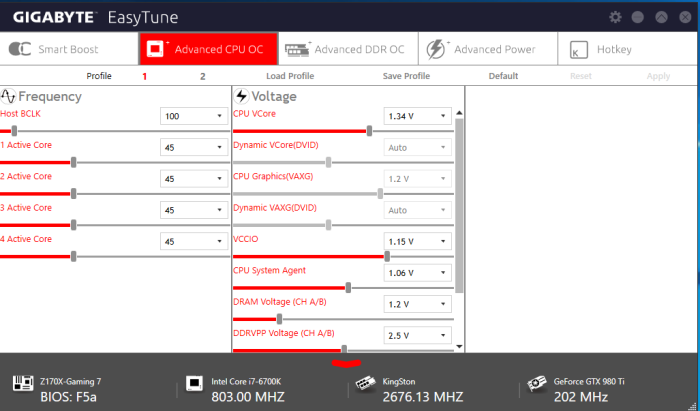Open the Hotkey tab
The width and height of the screenshot is (700, 411).
(628, 49)
